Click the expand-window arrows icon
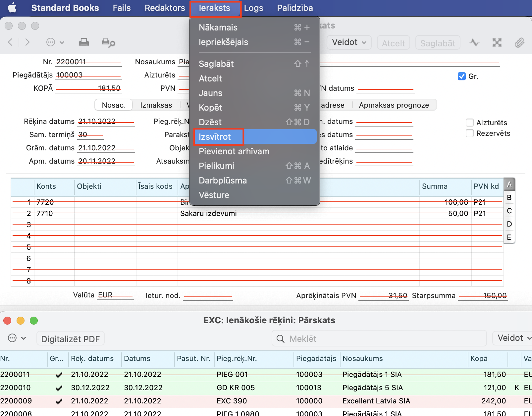Image resolution: width=532 pixels, height=416 pixels. point(497,42)
